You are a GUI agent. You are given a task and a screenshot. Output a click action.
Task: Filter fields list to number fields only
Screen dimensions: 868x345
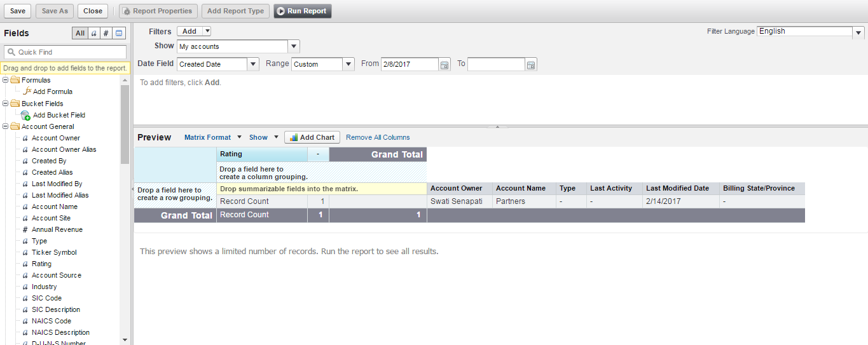coord(106,33)
